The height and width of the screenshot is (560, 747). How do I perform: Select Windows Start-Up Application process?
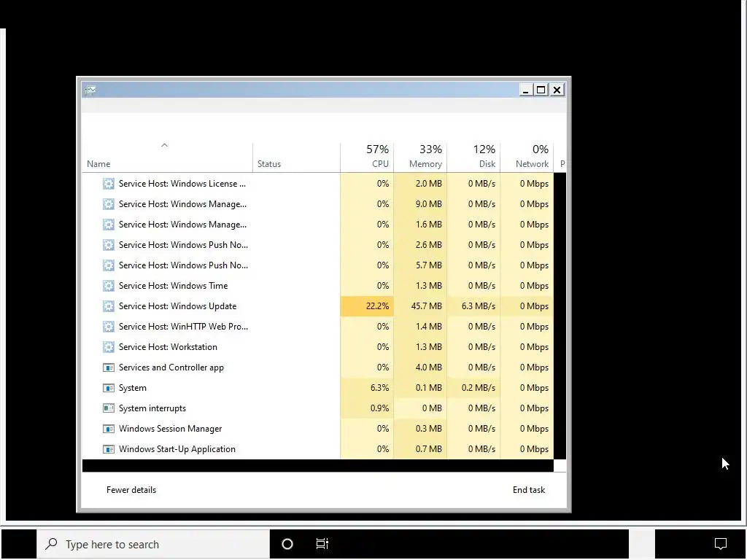point(177,449)
